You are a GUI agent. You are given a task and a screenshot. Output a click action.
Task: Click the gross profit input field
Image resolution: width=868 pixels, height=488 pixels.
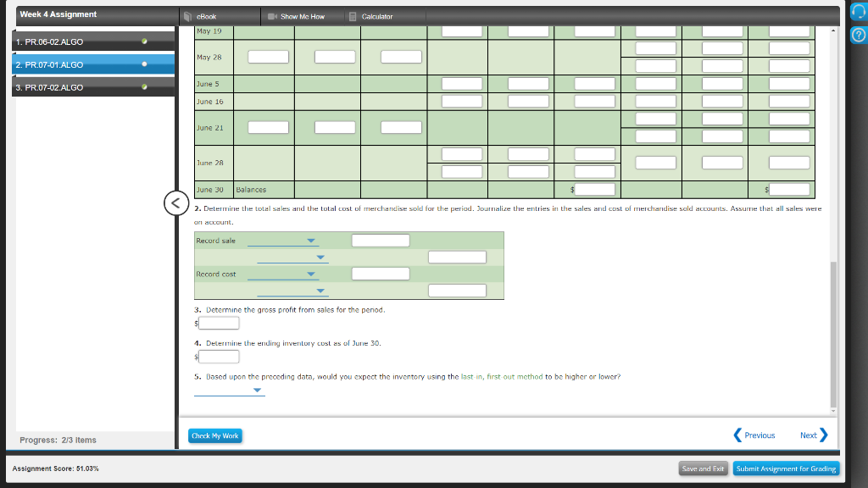[219, 323]
